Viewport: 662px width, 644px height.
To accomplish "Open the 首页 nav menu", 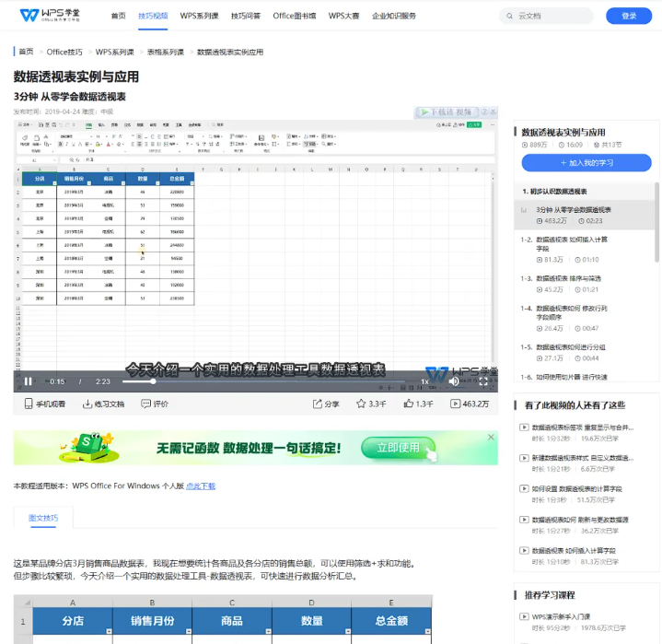I will click(118, 16).
